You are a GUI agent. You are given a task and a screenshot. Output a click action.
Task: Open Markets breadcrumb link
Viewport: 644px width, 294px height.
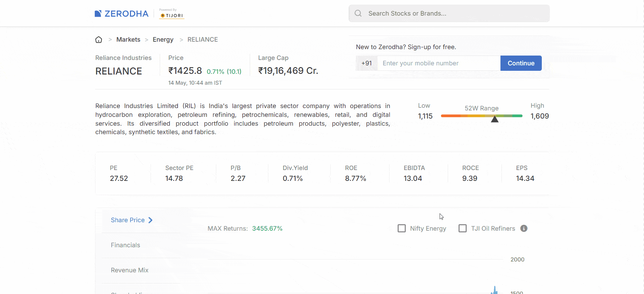(128, 40)
